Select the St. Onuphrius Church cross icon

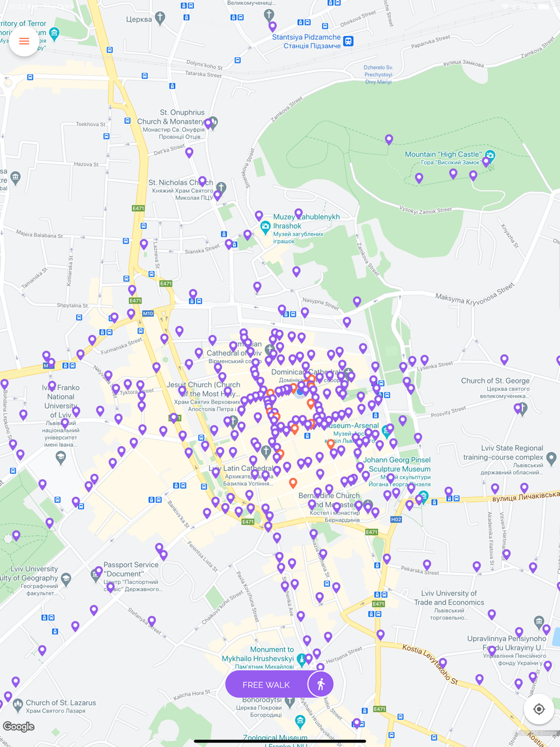pos(213,122)
